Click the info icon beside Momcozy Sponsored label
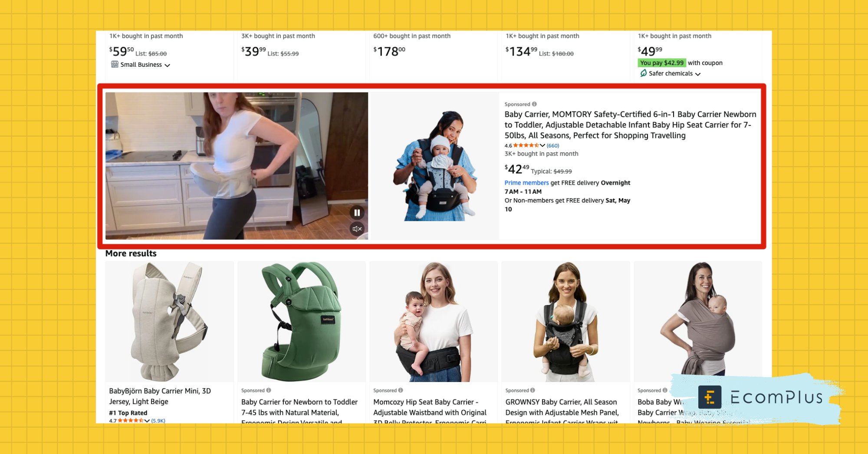868x454 pixels. [x=401, y=390]
